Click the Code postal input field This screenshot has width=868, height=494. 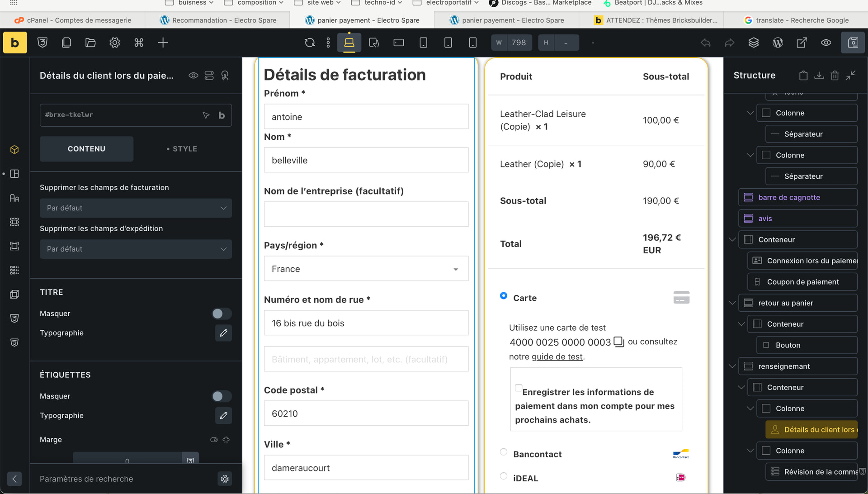[x=366, y=413]
